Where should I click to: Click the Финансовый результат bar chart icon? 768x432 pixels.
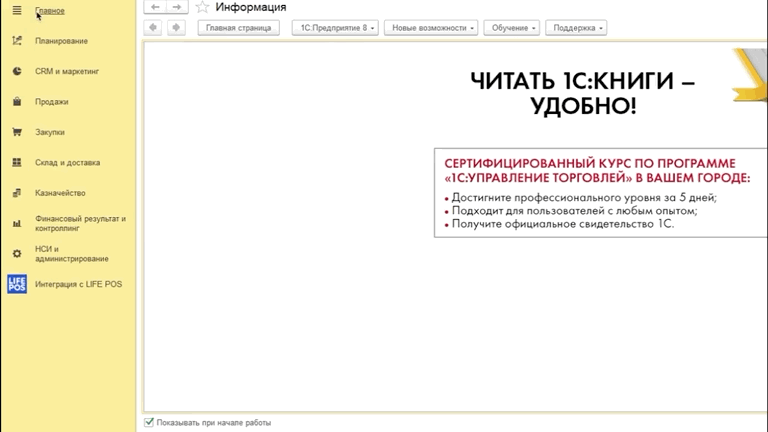(17, 223)
